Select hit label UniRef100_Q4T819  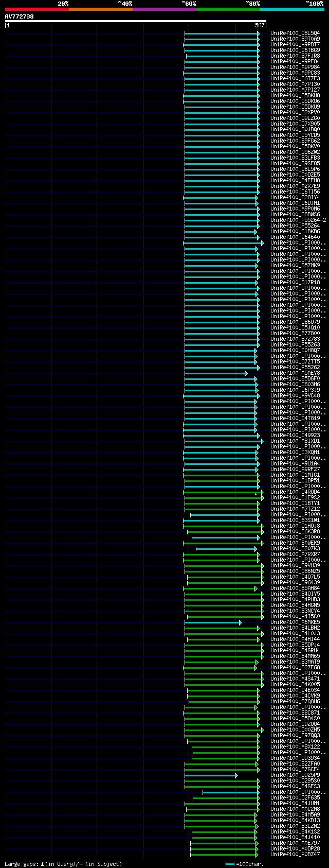coord(295,418)
